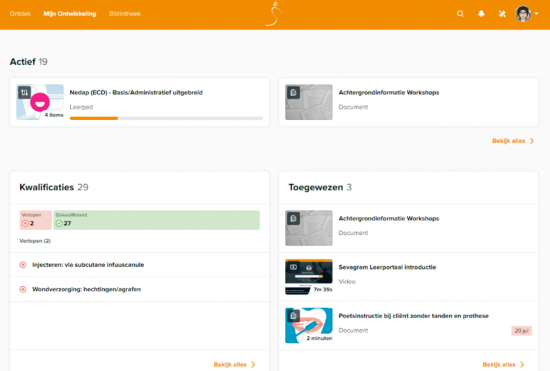Image resolution: width=550 pixels, height=371 pixels.
Task: Open Bekijk alles chevron under Toegewezen
Action: click(x=522, y=365)
